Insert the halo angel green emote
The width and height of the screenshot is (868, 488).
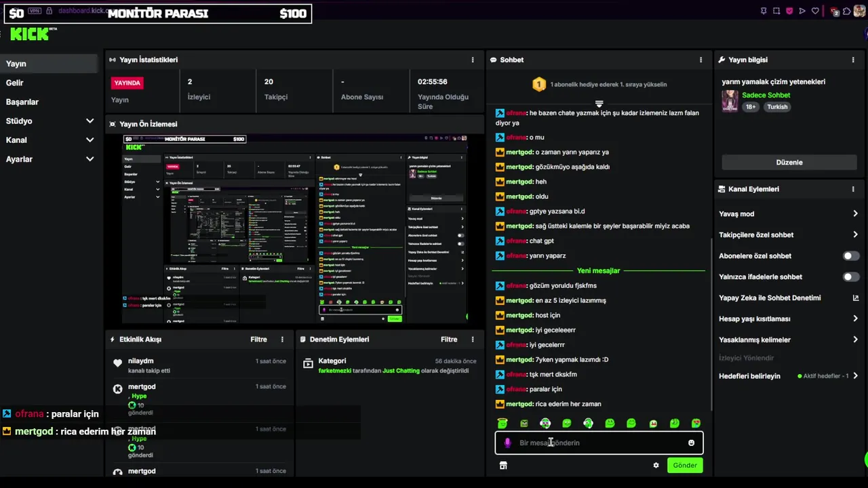tap(502, 423)
